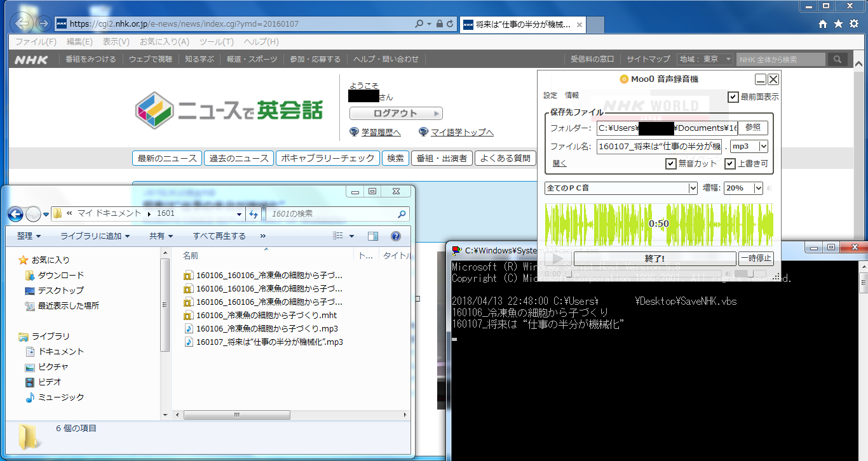This screenshot has height=461, width=868.
Task: Open IE home page icon
Action: coord(823,23)
